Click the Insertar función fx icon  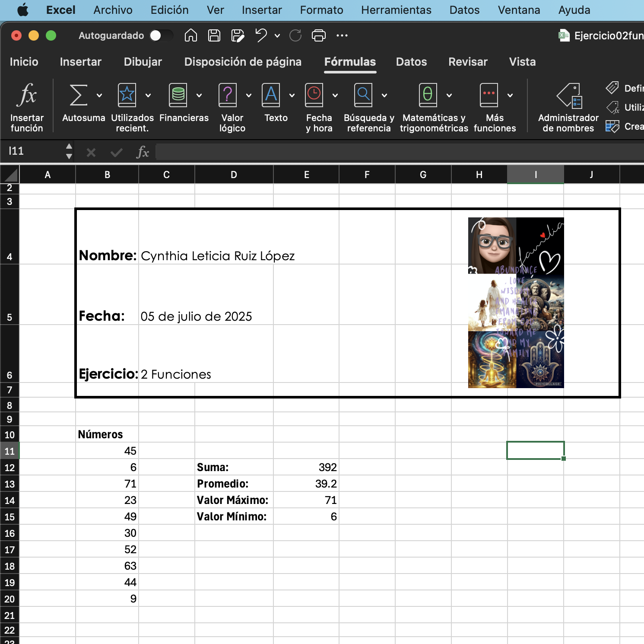click(x=26, y=95)
